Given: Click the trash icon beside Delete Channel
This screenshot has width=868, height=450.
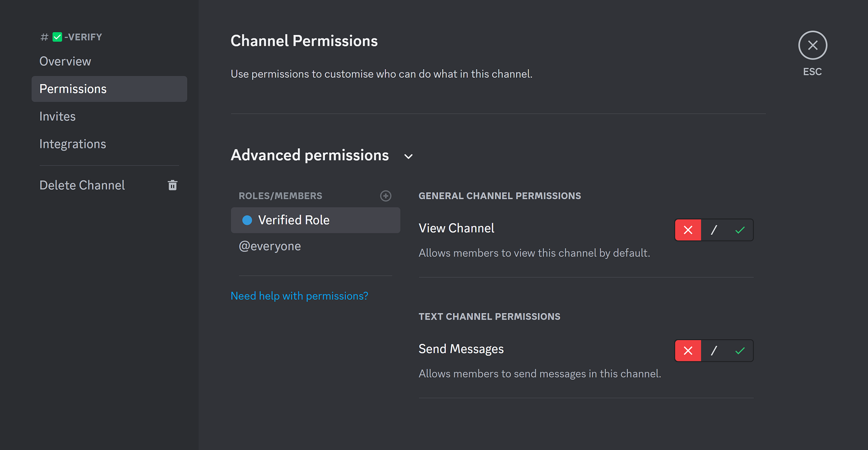Looking at the screenshot, I should click(x=172, y=185).
